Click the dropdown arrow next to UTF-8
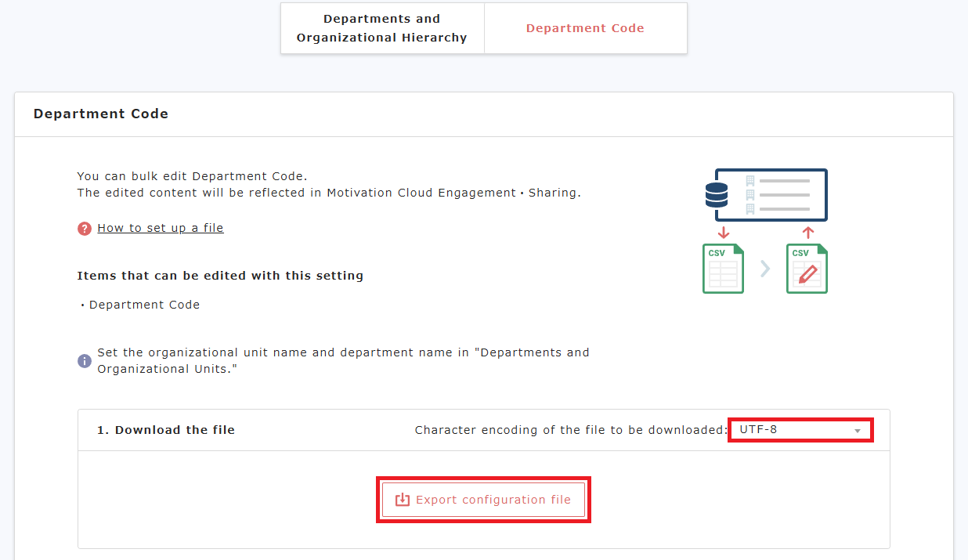The height and width of the screenshot is (560, 968). tap(858, 430)
